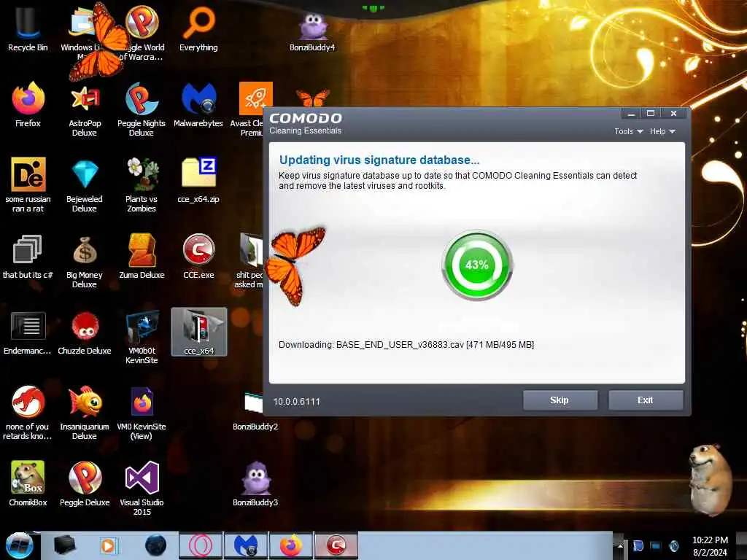747x560 pixels.
Task: Select the cce_x64 folder icon
Action: pyautogui.click(x=199, y=332)
